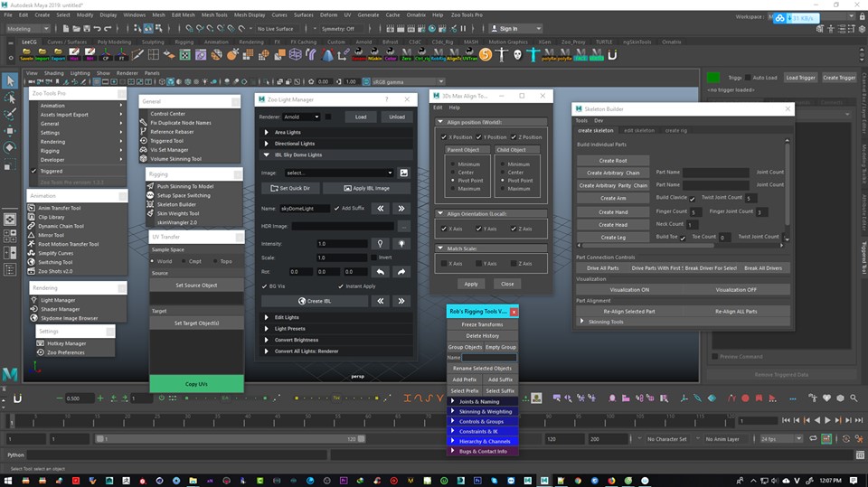Click Freeze Transforms button

(482, 324)
